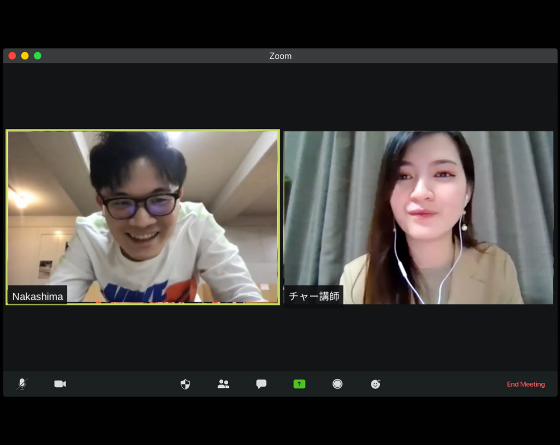Select the チャー講師 video tile
The height and width of the screenshot is (445, 560).
coord(419,218)
